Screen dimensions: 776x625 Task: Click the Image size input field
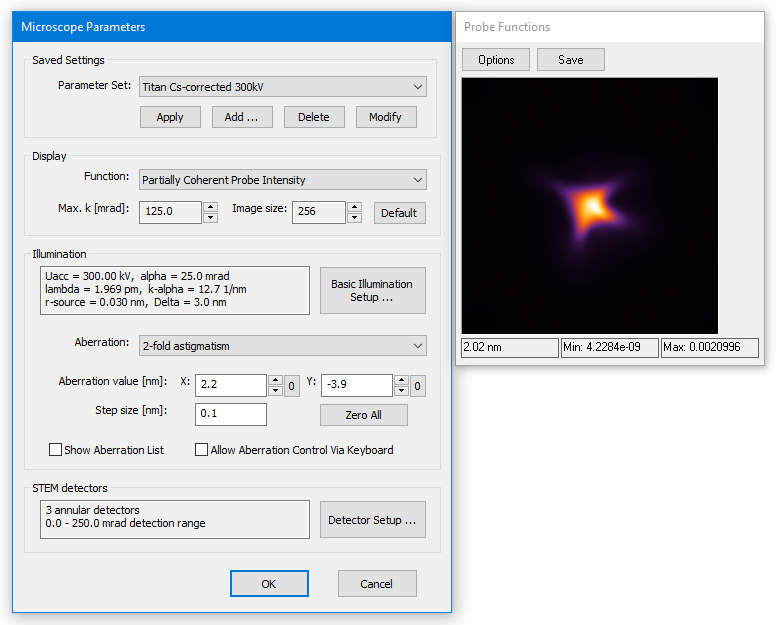(x=318, y=212)
